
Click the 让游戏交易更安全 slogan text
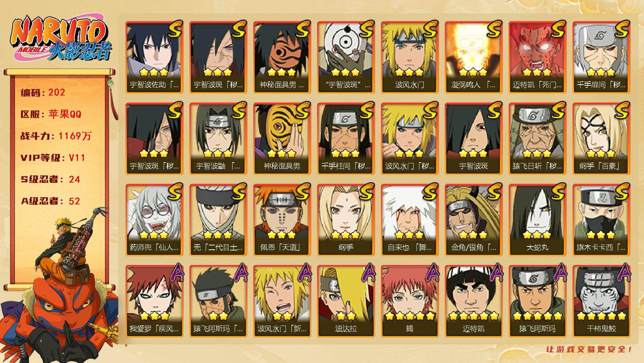click(589, 350)
